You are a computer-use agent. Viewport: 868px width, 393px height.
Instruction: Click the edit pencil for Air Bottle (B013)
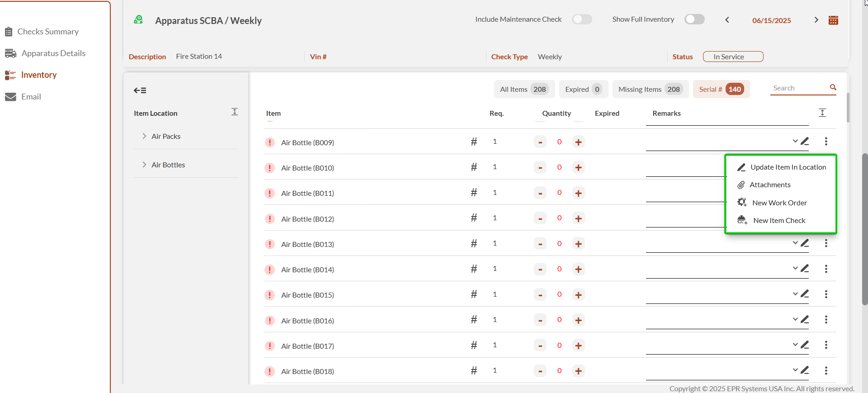coord(805,243)
